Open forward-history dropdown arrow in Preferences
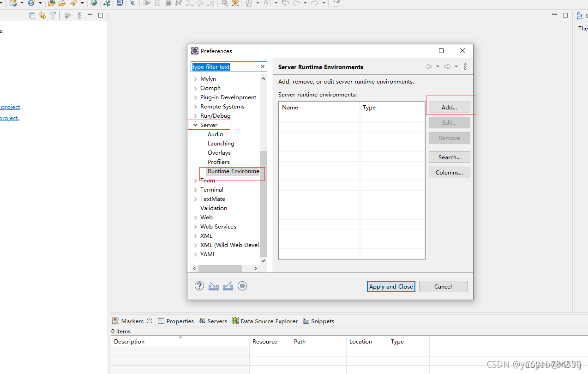This screenshot has width=588, height=374. (x=456, y=66)
